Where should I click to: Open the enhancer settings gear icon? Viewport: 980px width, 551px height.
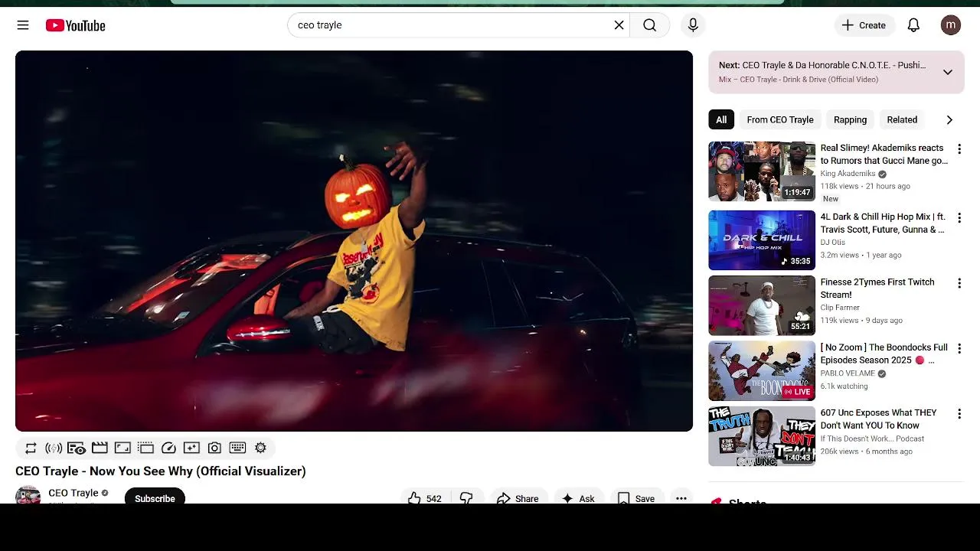pyautogui.click(x=260, y=448)
